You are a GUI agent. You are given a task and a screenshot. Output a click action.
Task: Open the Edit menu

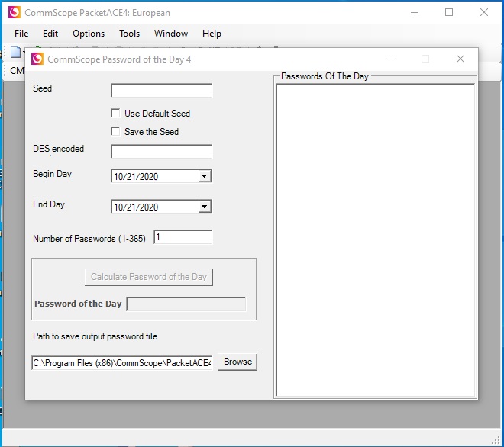(x=50, y=34)
